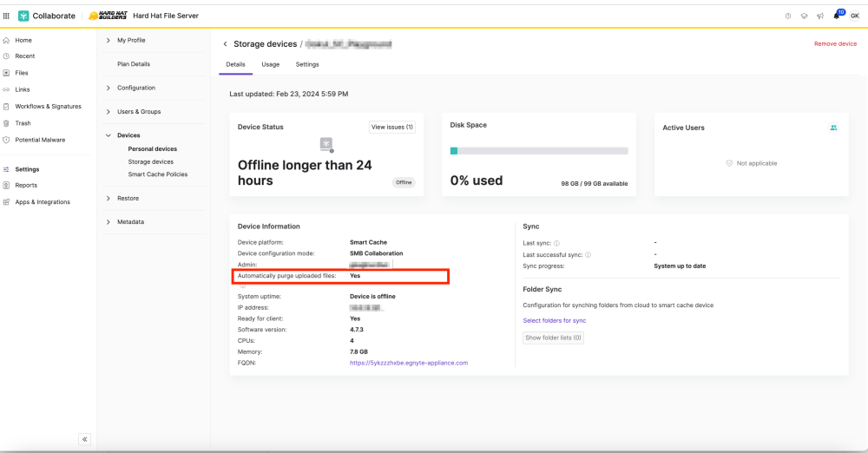Viewport: 868px width, 453px height.
Task: Click Remove device link
Action: tap(835, 43)
